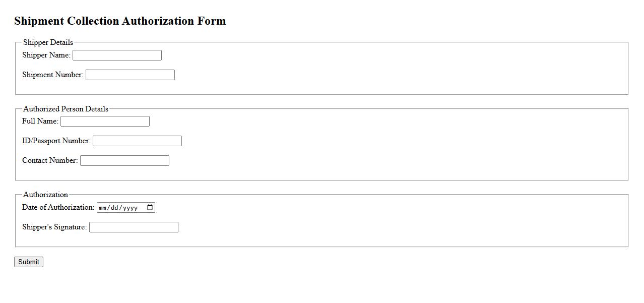The image size is (644, 303).
Task: Click the Shipper's Signature text box
Action: point(134,227)
